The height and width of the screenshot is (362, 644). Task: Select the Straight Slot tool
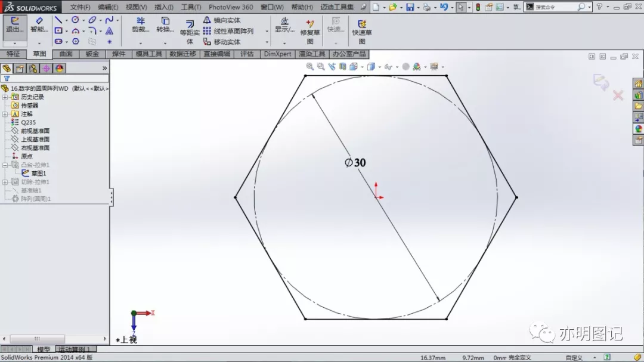[x=58, y=42]
